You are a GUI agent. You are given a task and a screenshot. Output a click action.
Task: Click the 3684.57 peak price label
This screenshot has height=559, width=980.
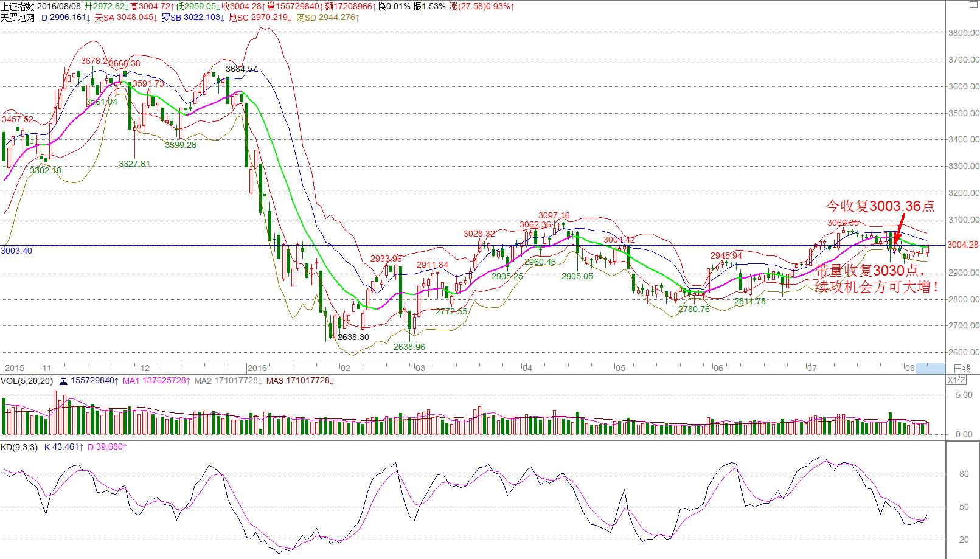(242, 69)
